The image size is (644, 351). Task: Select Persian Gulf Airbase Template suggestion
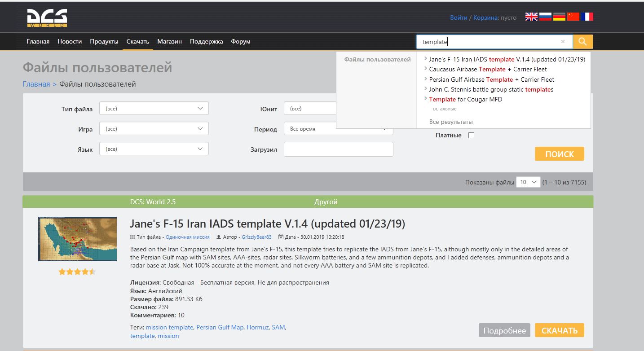[x=492, y=79]
